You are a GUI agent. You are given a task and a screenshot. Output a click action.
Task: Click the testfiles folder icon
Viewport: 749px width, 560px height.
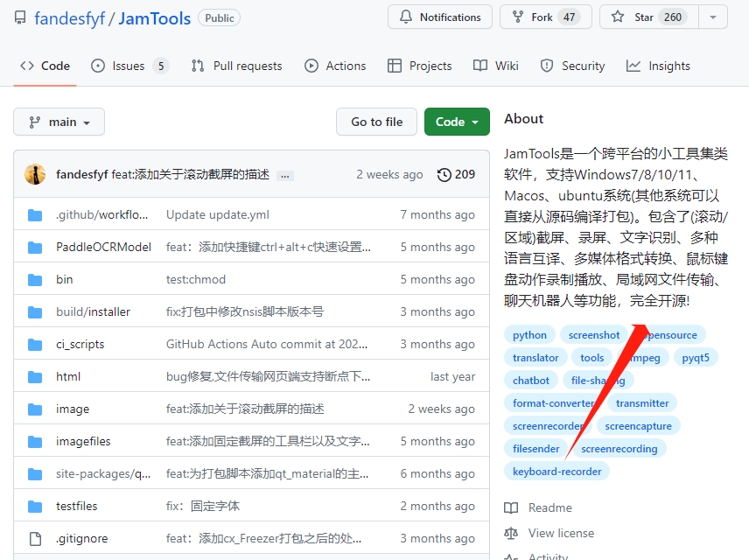(x=35, y=506)
